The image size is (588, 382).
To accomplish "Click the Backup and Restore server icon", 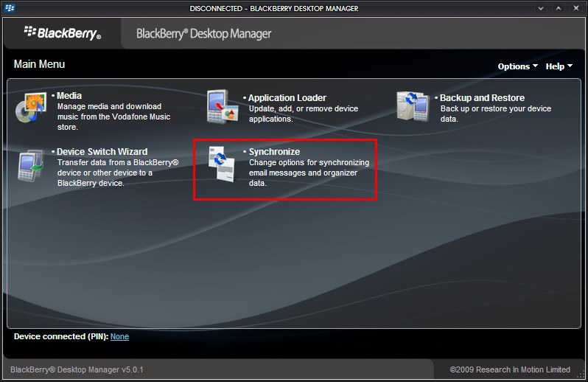I will tap(413, 107).
